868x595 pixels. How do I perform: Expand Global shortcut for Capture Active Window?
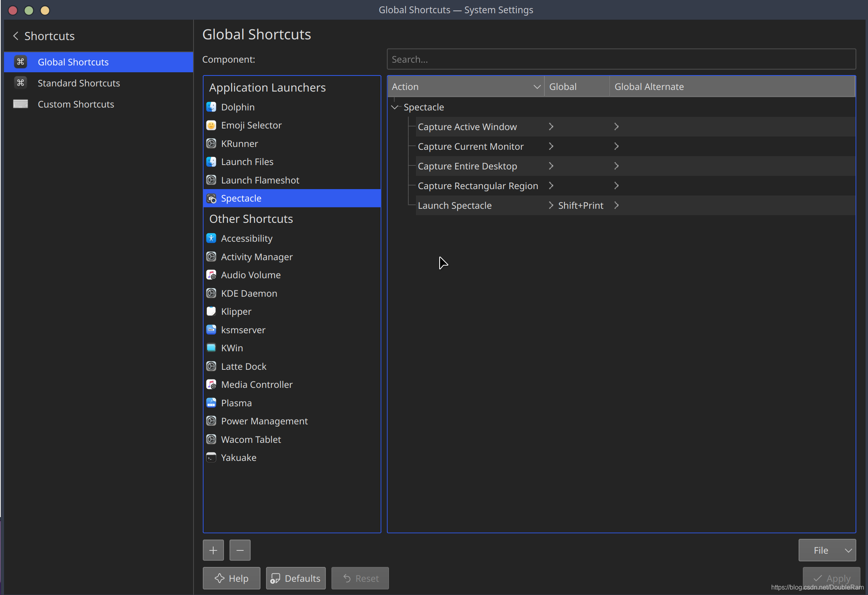551,126
